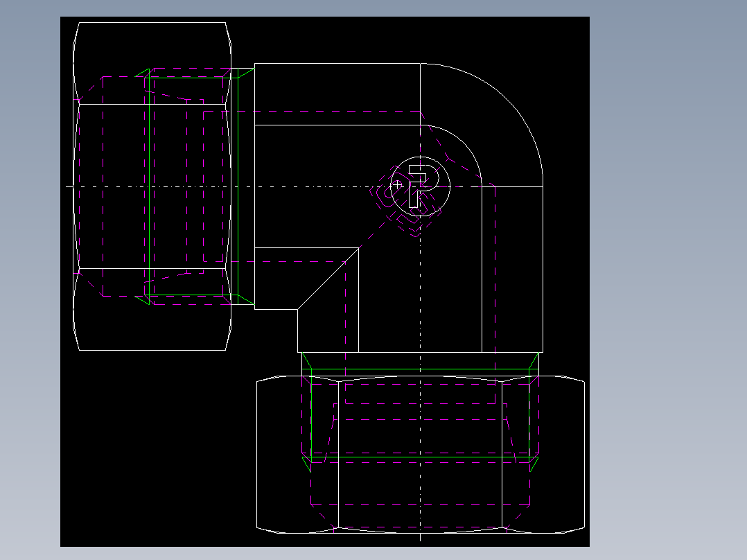Pick the bottom hex nut body
The image size is (747, 560).
[x=420, y=454]
